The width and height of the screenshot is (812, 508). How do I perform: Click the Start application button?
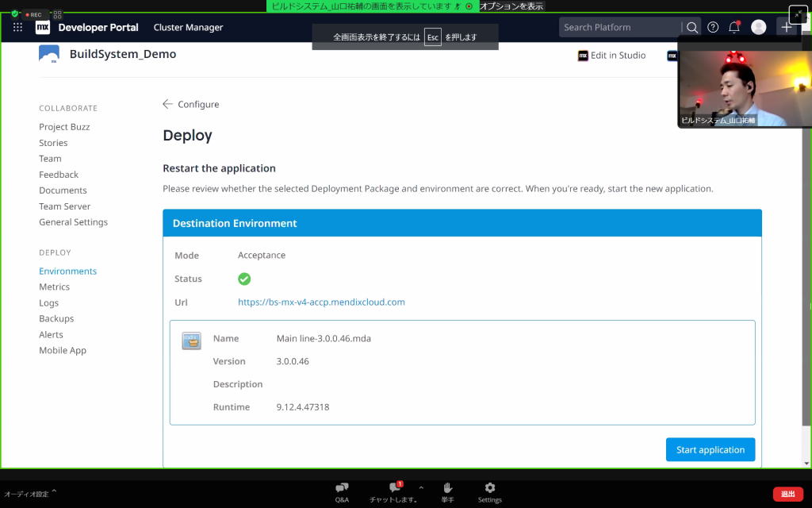710,449
